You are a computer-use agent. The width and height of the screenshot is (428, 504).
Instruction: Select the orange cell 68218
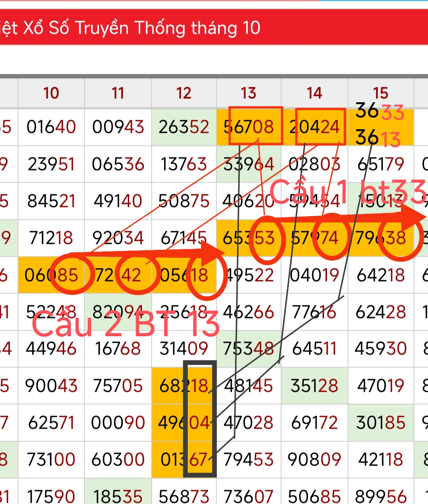click(x=184, y=386)
